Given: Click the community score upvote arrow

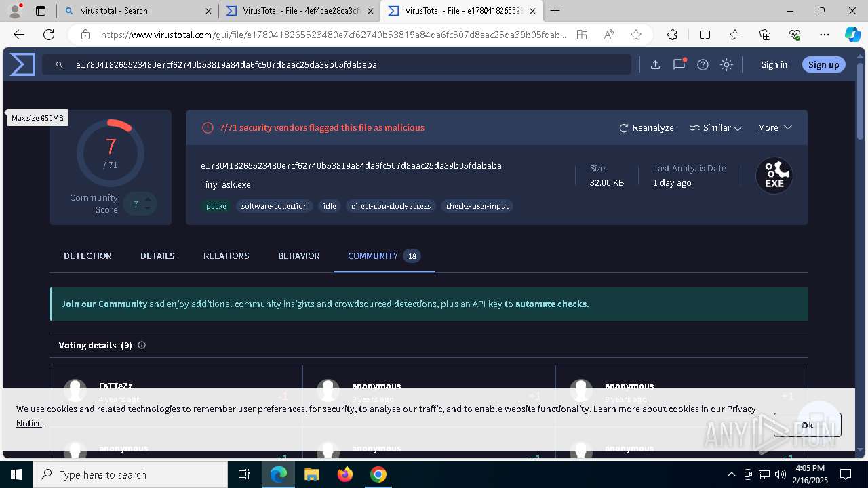Looking at the screenshot, I should click(147, 199).
